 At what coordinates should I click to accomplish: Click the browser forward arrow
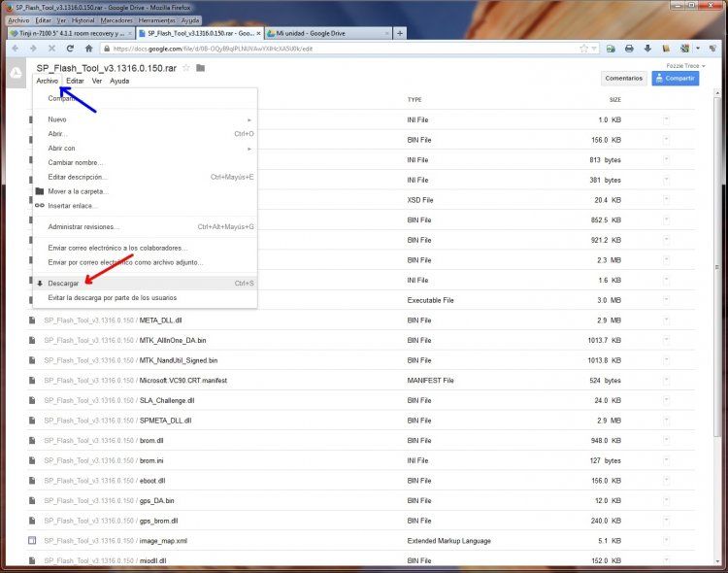click(33, 49)
